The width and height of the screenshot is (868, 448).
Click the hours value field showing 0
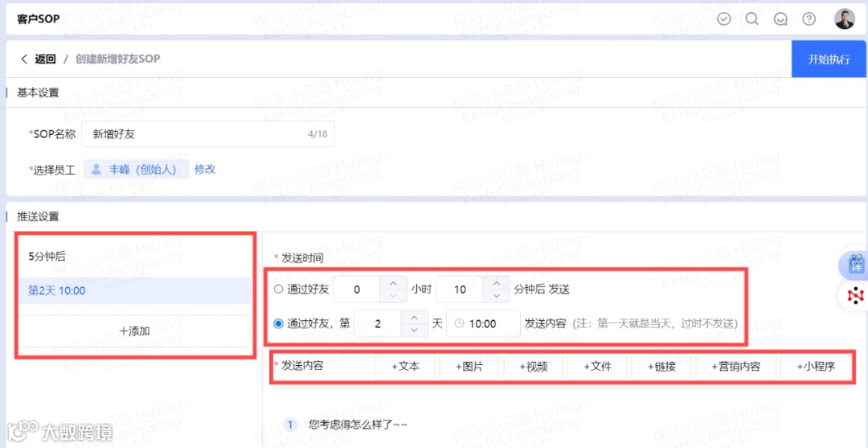[x=357, y=289]
